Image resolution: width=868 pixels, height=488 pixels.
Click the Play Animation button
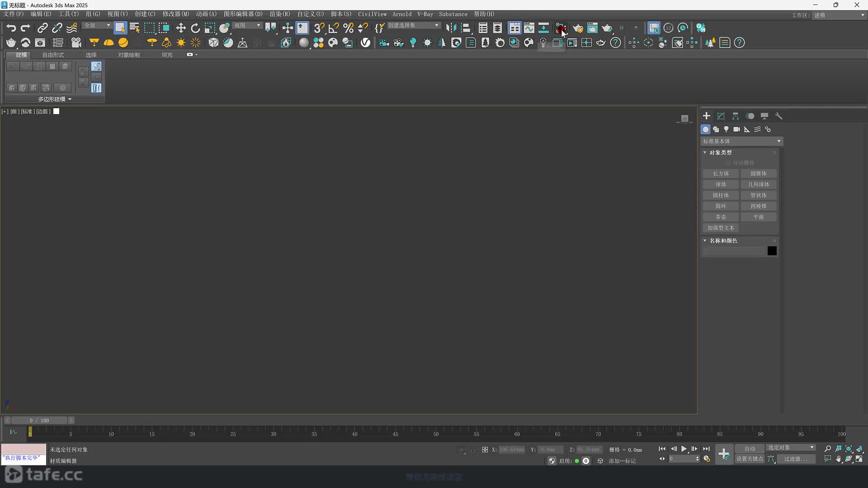click(x=684, y=449)
